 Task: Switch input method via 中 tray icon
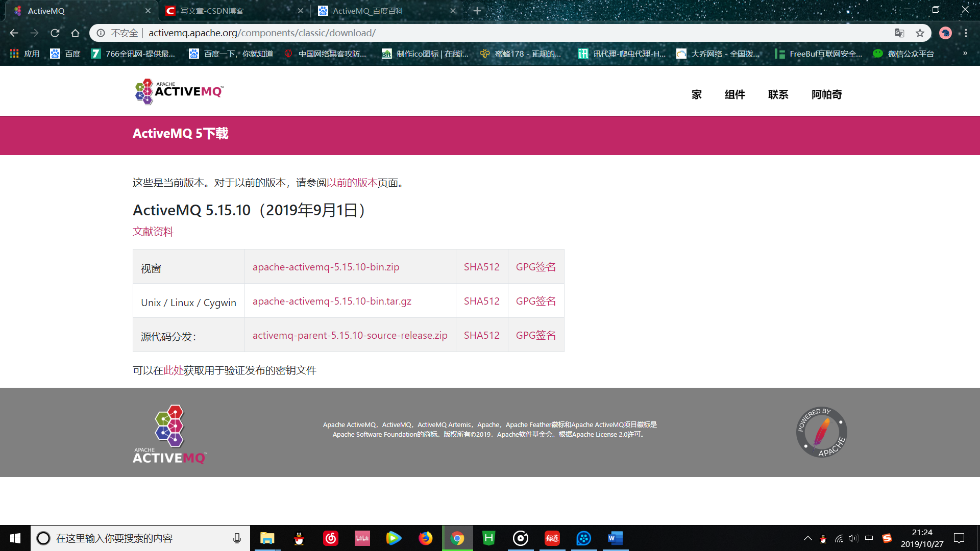[x=869, y=538]
